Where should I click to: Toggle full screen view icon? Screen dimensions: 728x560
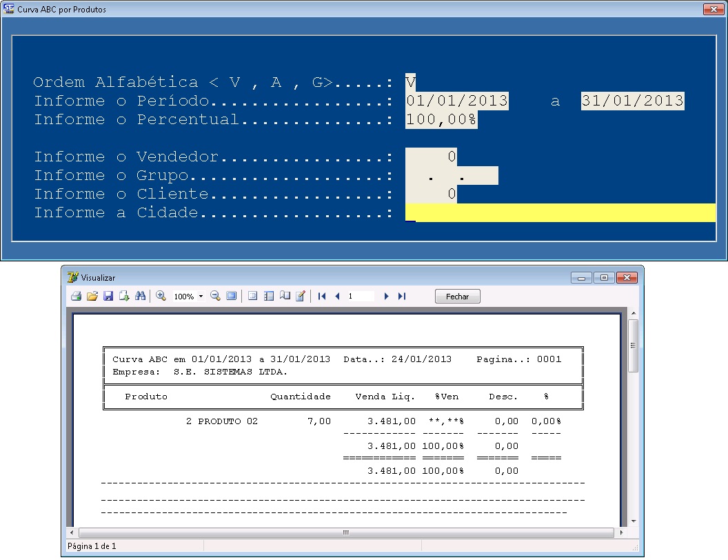pos(231,296)
